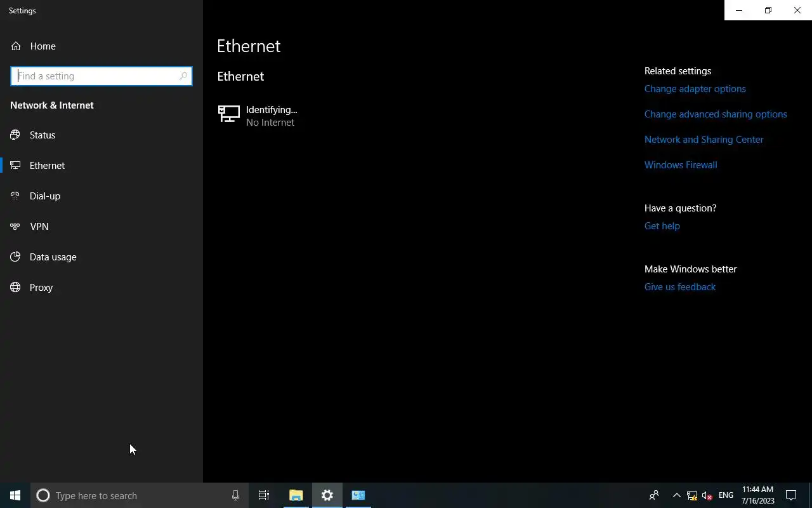Open the Action Center notifications icon
812x508 pixels.
point(791,495)
